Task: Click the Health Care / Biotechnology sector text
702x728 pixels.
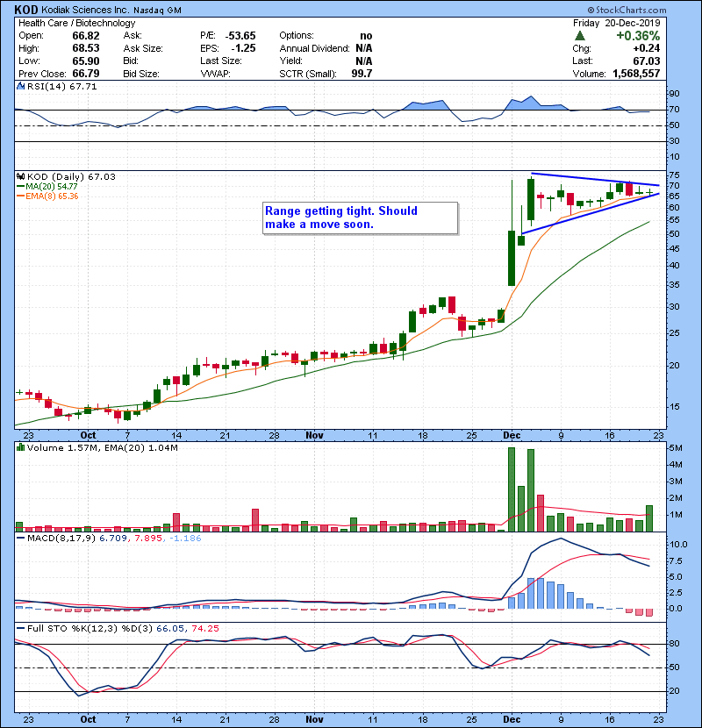Action: tap(77, 23)
